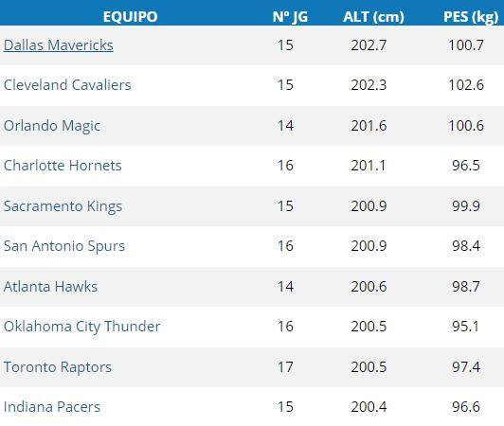This screenshot has width=504, height=426.
Task: Open the Sacramento Kings team link
Action: click(x=63, y=206)
